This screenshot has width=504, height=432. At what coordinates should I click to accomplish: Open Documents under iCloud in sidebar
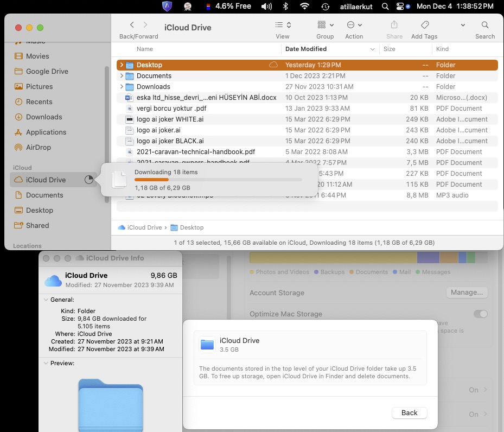tap(39, 195)
